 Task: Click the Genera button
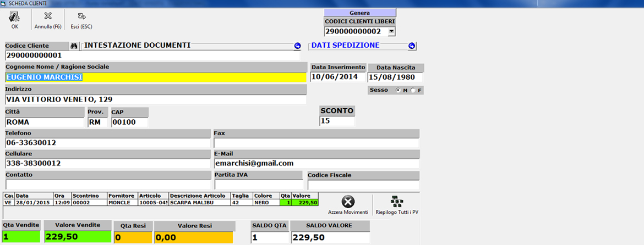359,12
